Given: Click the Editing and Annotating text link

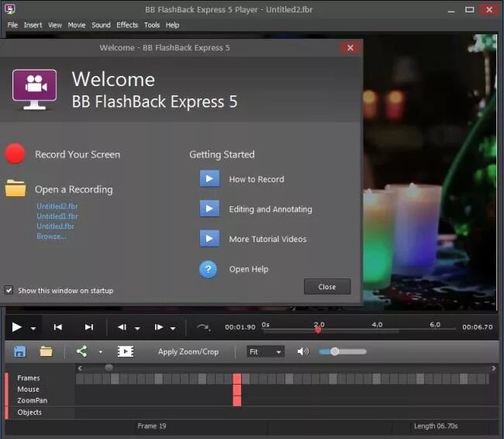Looking at the screenshot, I should (x=271, y=209).
